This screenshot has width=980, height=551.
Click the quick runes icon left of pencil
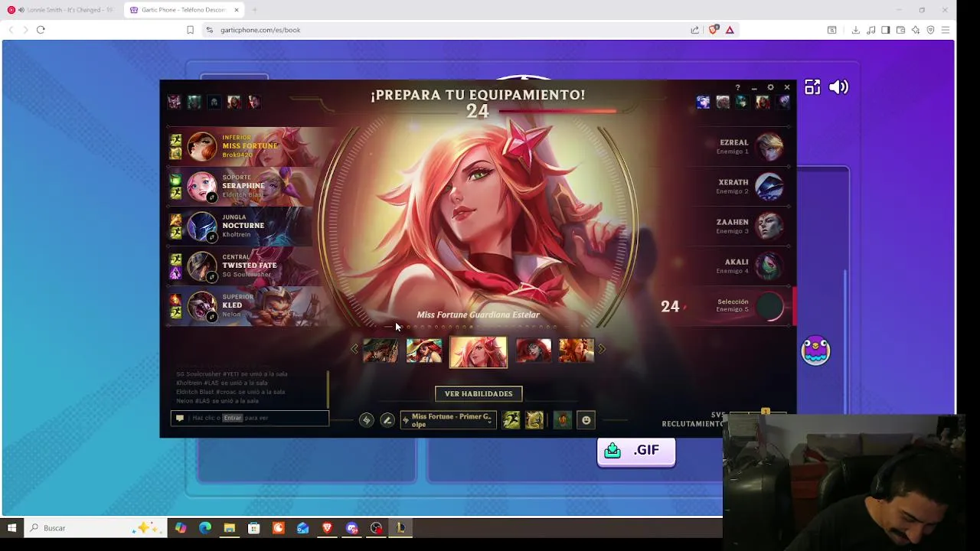tap(366, 420)
